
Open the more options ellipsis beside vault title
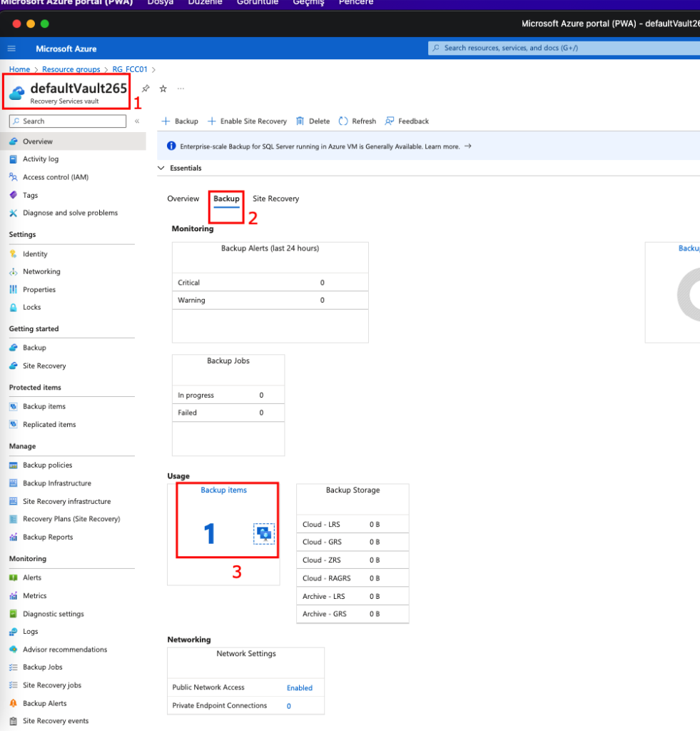point(181,89)
